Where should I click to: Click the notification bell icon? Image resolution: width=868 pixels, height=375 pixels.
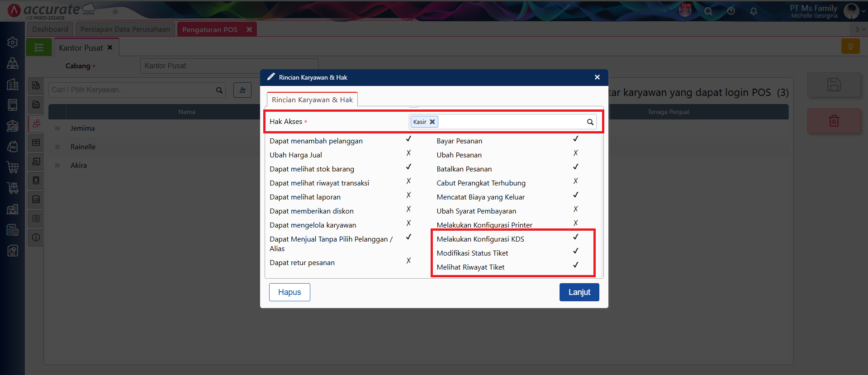(x=753, y=11)
